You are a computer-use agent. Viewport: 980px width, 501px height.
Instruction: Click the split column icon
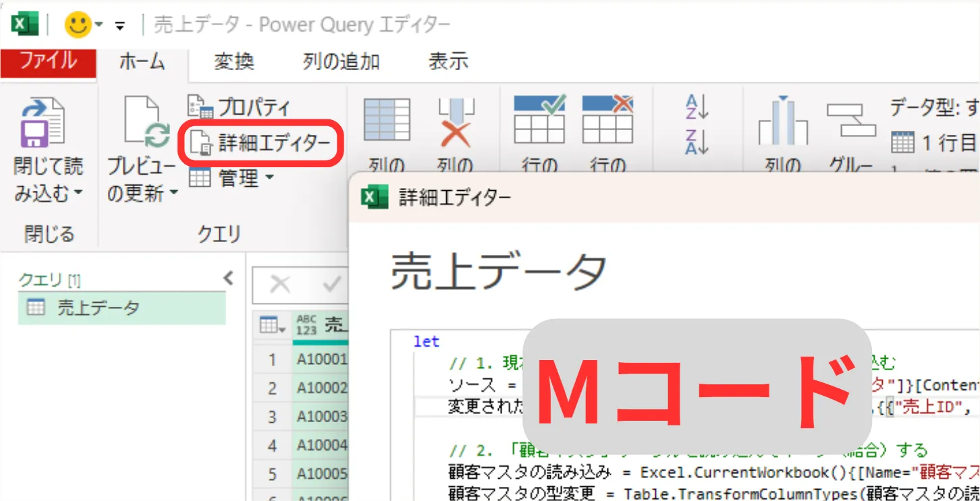pos(783,121)
